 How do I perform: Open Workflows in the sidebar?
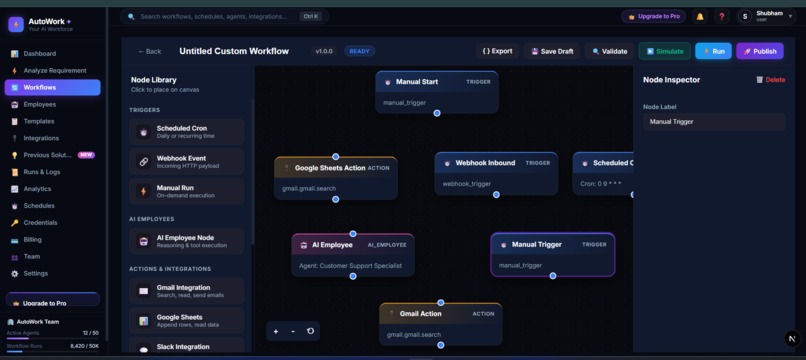coord(52,87)
